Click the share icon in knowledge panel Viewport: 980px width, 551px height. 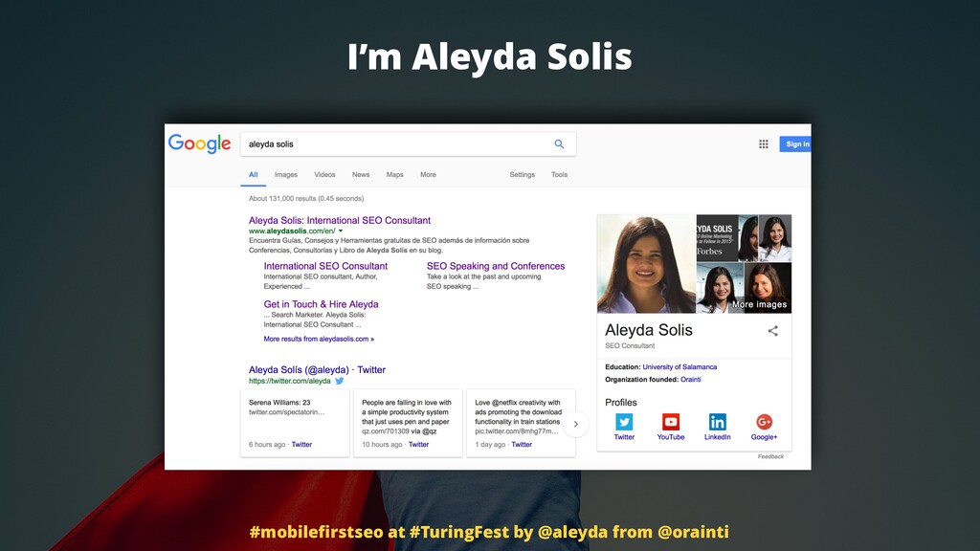coord(773,331)
